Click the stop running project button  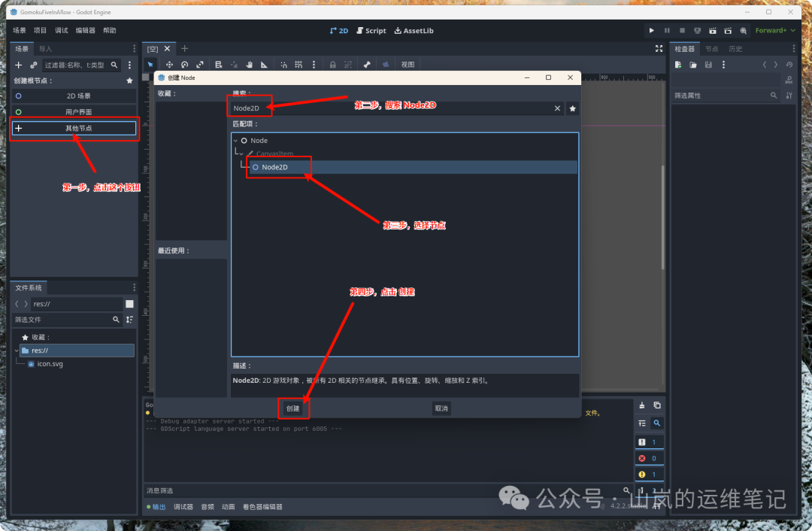point(682,31)
